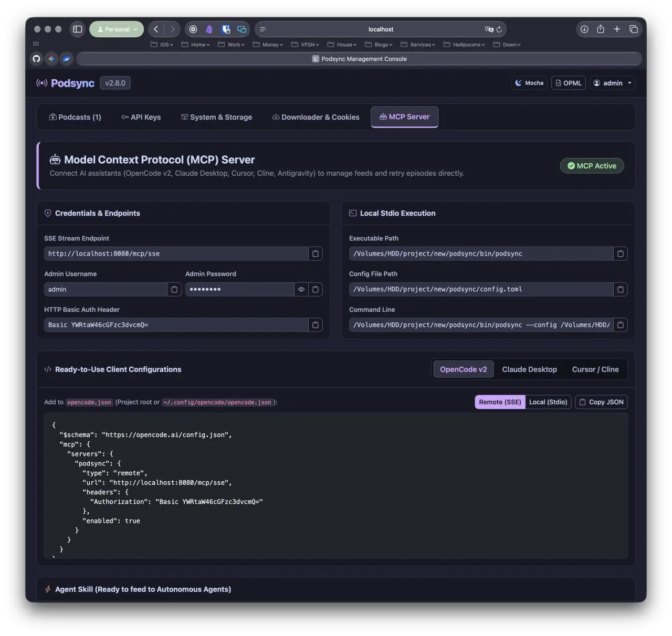Expand the Money bookmarks folder
The width and height of the screenshot is (672, 636).
click(x=268, y=45)
